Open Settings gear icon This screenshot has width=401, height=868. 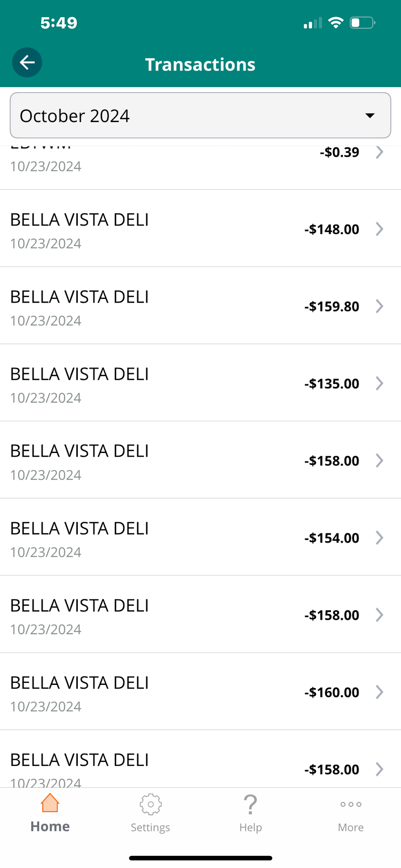click(151, 804)
